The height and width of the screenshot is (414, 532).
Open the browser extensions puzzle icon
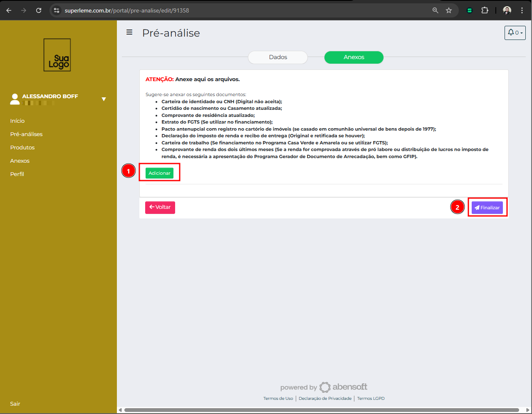[x=485, y=10]
